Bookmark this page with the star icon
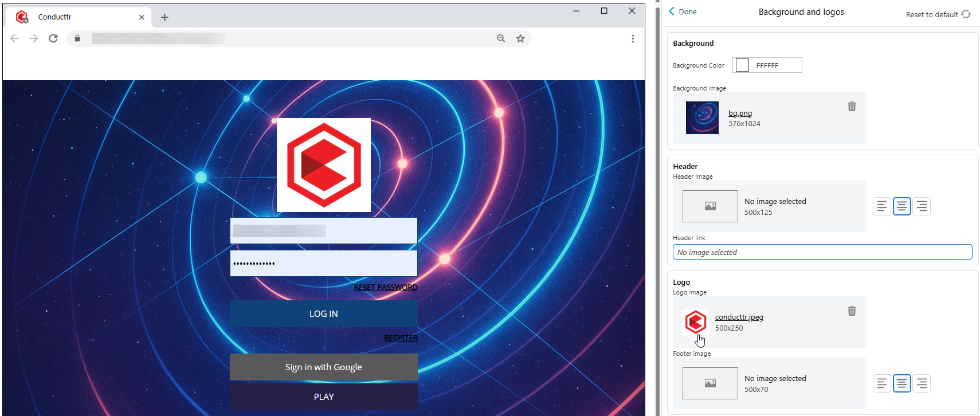This screenshot has width=980, height=416. pos(520,38)
